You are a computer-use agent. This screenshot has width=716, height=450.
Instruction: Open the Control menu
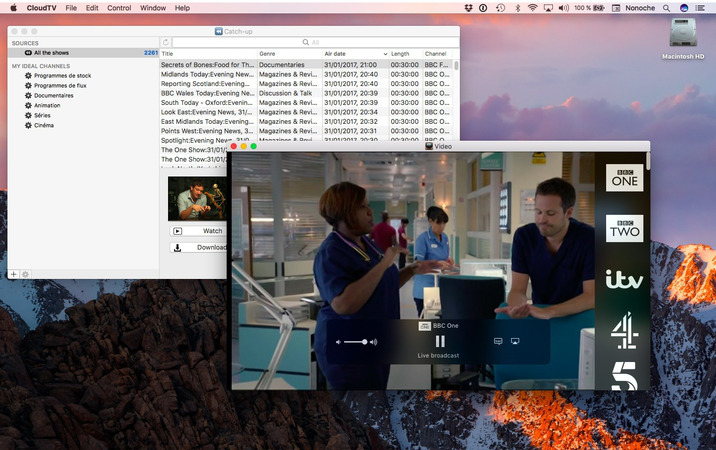(x=119, y=7)
